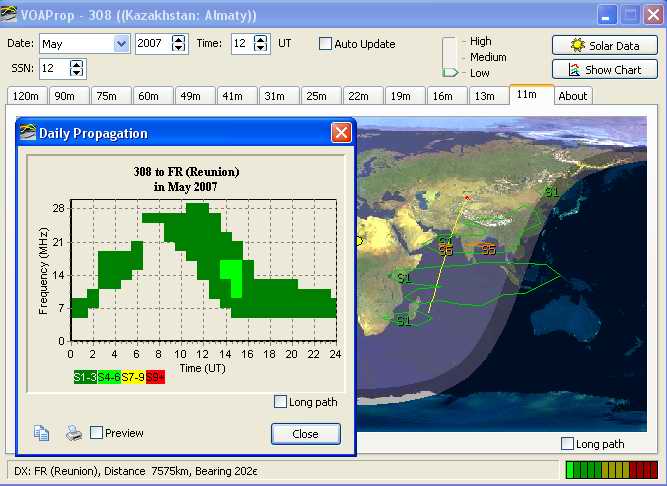Viewport: 667px width, 486px height.
Task: Click the year input field showing 2007
Action: tap(153, 43)
